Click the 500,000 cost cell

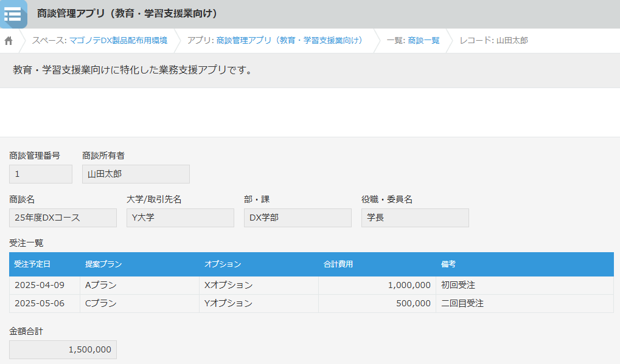377,304
